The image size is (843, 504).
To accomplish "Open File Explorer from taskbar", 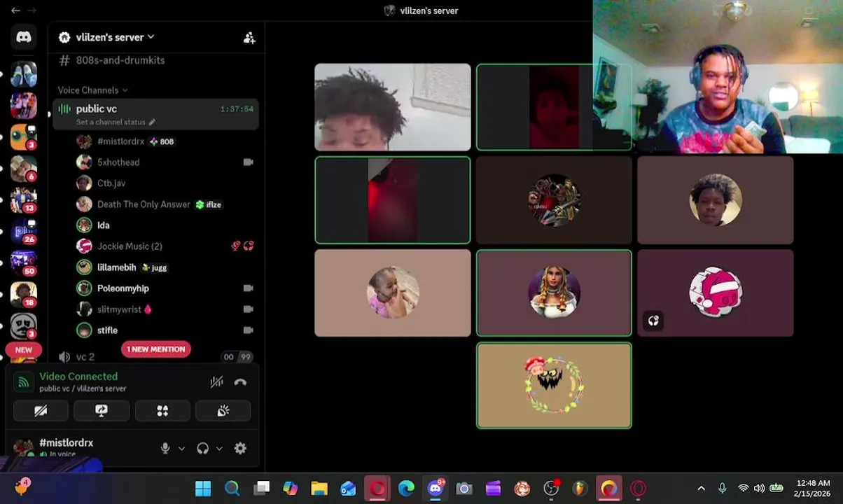I will [x=319, y=488].
